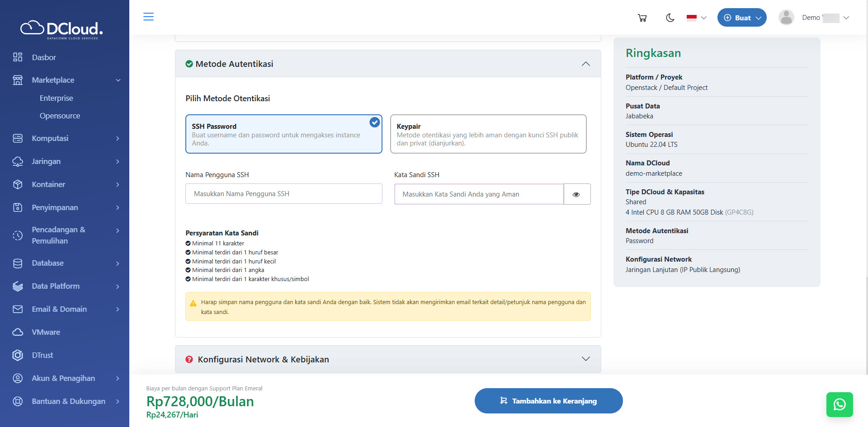Open Opensource under Marketplace
The image size is (868, 427).
[x=60, y=116]
